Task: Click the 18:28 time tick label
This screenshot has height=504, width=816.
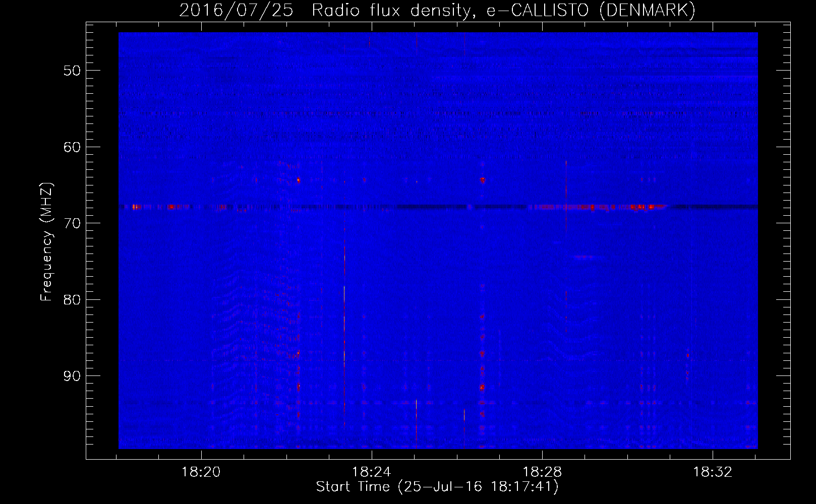Action: coord(542,472)
